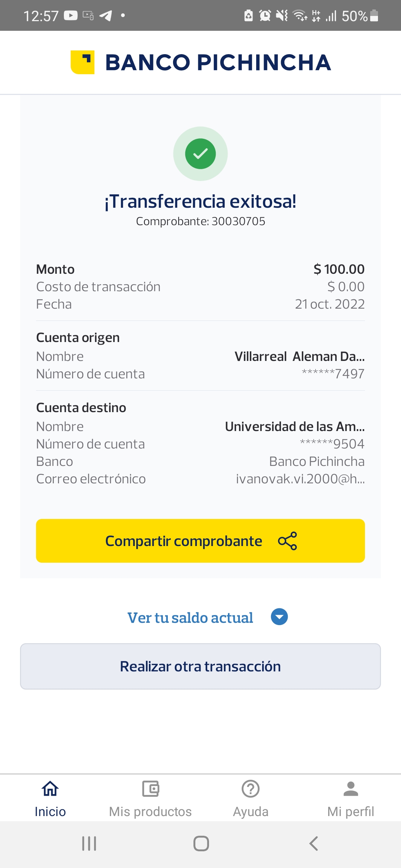Tap the YouTube notification icon in status bar
This screenshot has height=868, width=401.
[x=71, y=16]
